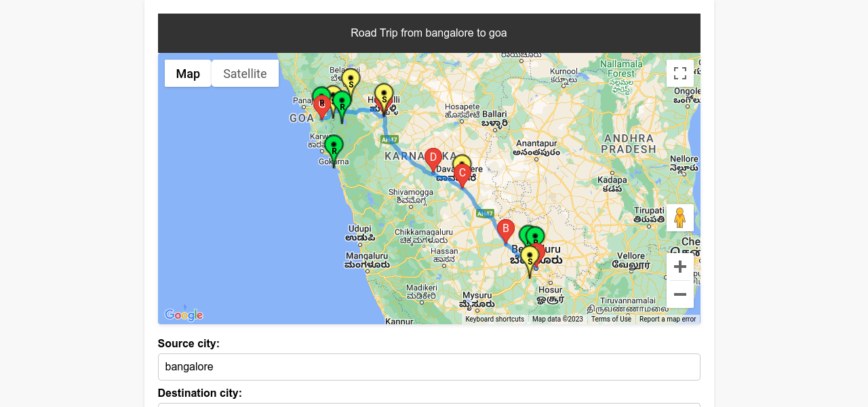The width and height of the screenshot is (868, 407).
Task: Open the Terms of Use link
Action: click(x=611, y=319)
